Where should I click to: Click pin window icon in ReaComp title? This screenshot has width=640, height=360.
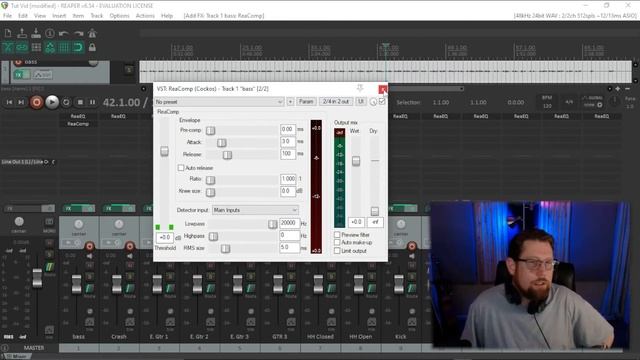(x=360, y=88)
